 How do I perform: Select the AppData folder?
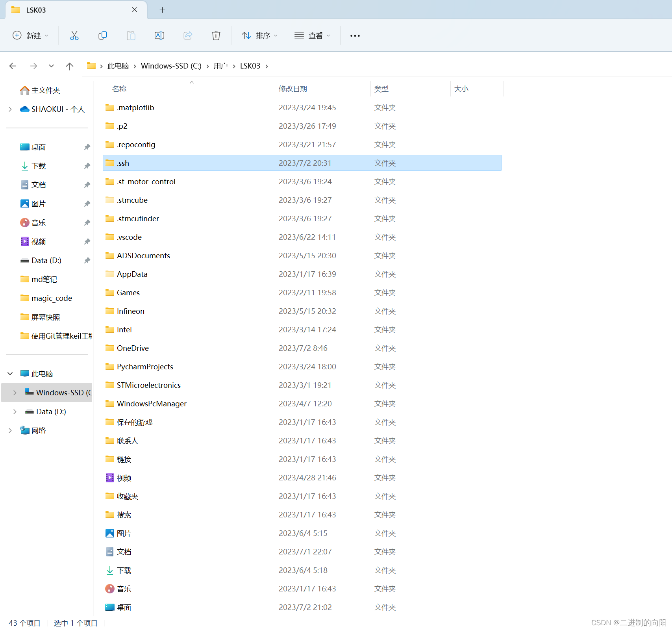coord(302,274)
